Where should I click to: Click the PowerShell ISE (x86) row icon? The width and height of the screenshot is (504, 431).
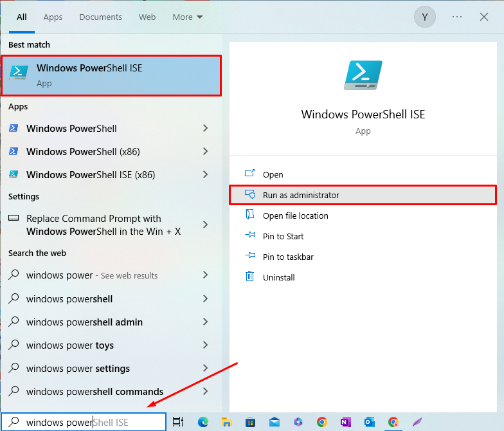13,174
